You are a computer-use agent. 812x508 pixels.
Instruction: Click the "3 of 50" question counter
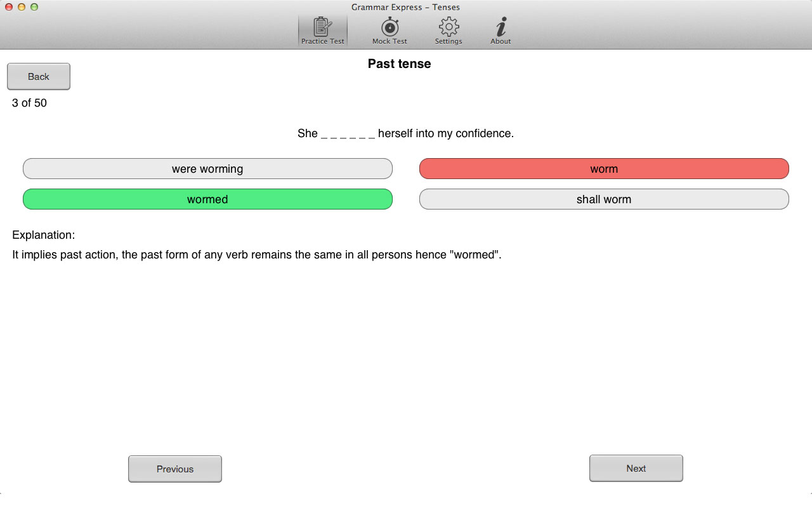[29, 103]
